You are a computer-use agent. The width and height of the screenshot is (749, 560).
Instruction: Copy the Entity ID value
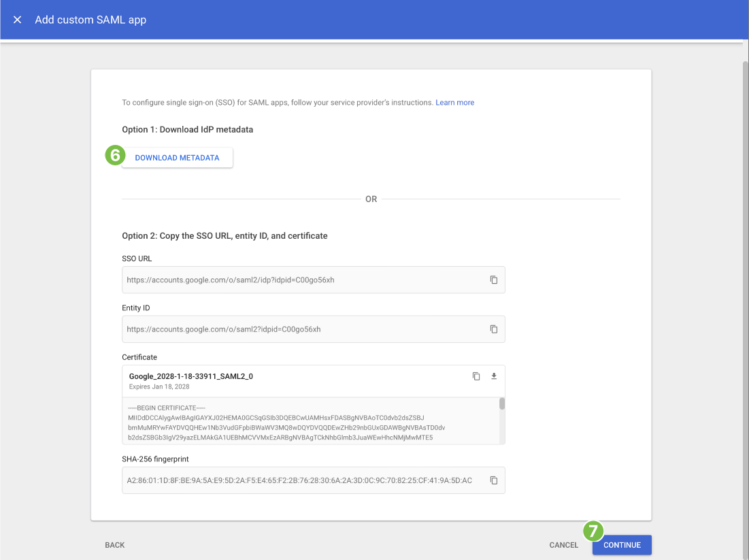[x=493, y=329]
